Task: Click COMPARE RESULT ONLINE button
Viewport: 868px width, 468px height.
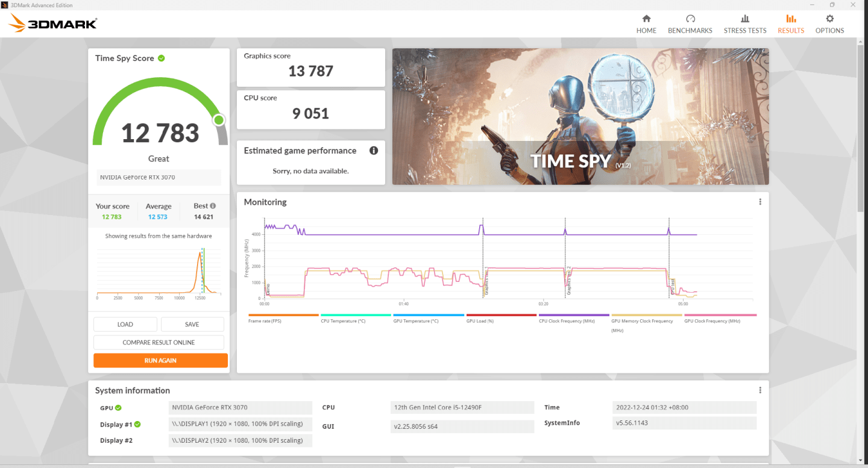Action: tap(159, 342)
